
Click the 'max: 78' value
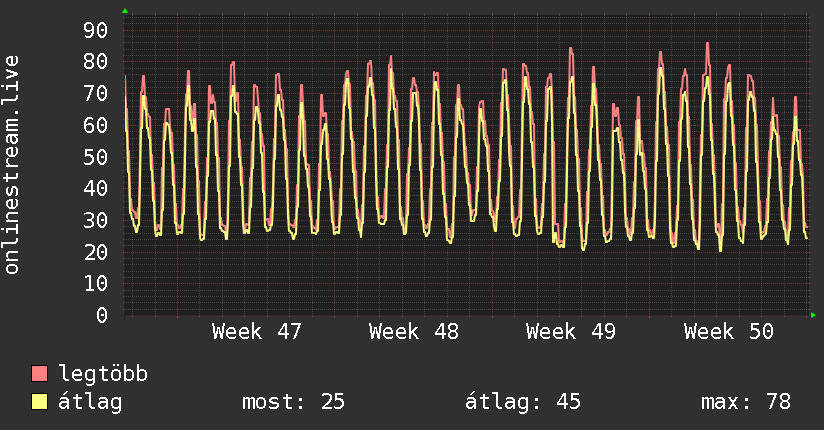click(x=746, y=402)
